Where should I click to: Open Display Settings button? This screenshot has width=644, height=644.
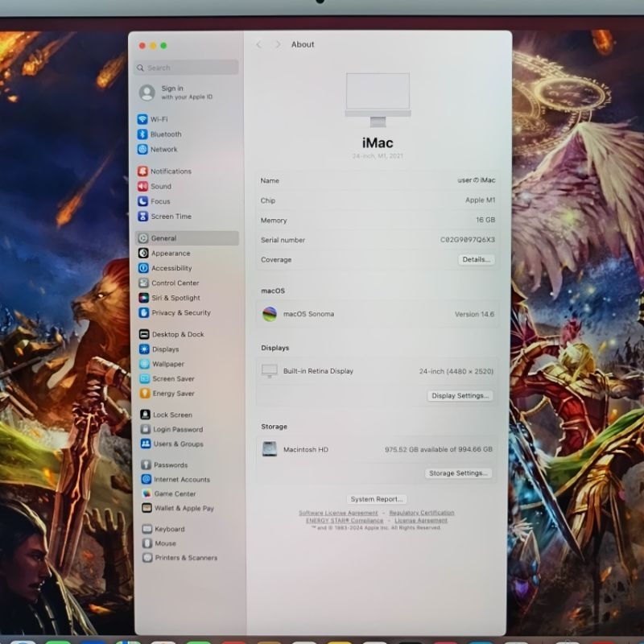click(460, 396)
